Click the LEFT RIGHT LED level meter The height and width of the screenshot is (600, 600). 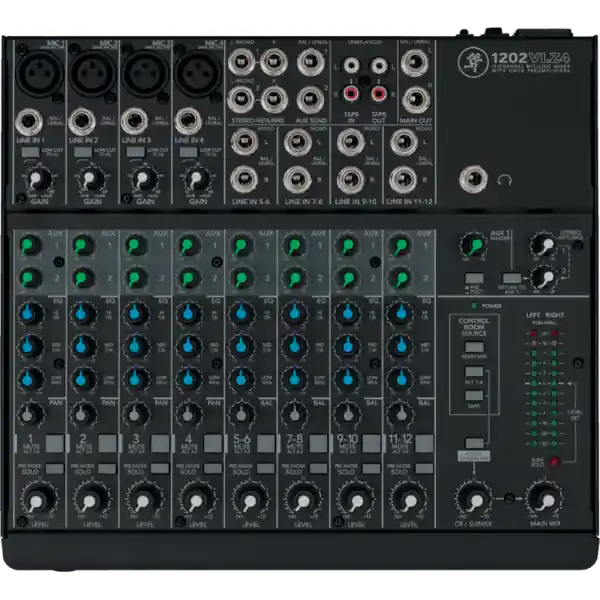[x=544, y=388]
